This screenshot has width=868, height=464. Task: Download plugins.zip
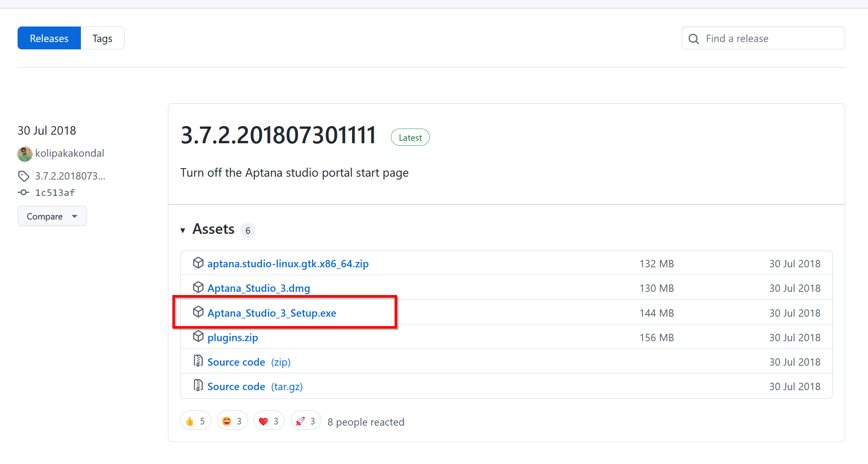click(x=233, y=337)
